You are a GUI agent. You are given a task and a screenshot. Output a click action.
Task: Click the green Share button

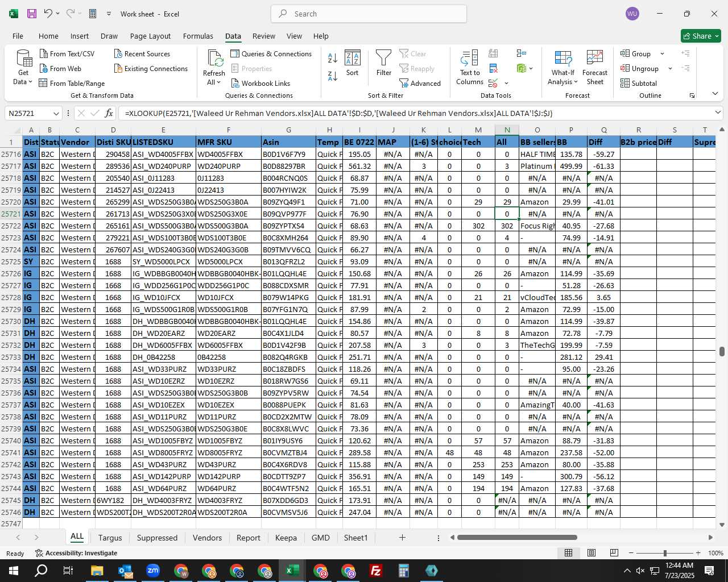tap(701, 36)
